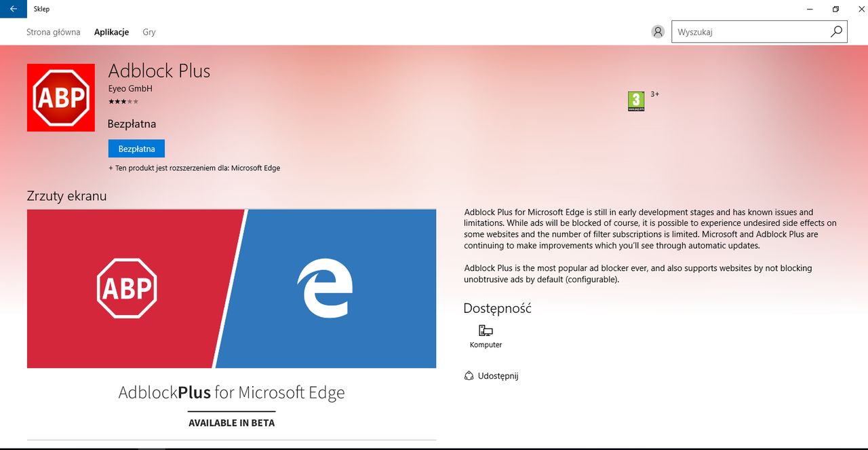Image resolution: width=868 pixels, height=450 pixels.
Task: Click the Zrzuty ekranu heading
Action: pyautogui.click(x=66, y=196)
